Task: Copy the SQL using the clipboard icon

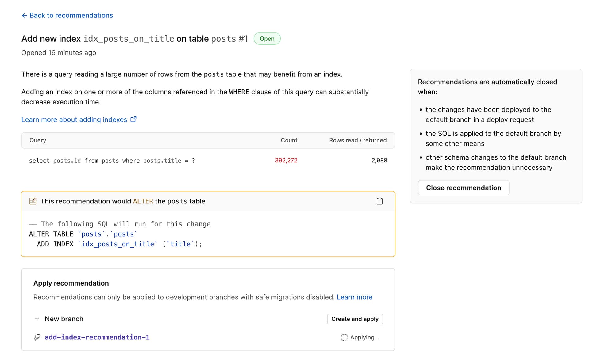Action: 379,201
